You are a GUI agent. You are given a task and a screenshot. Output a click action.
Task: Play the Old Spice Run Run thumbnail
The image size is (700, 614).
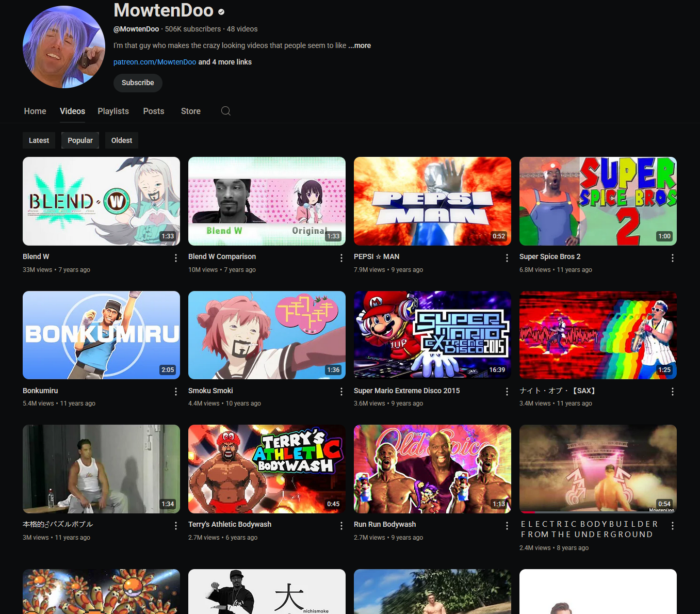[432, 469]
